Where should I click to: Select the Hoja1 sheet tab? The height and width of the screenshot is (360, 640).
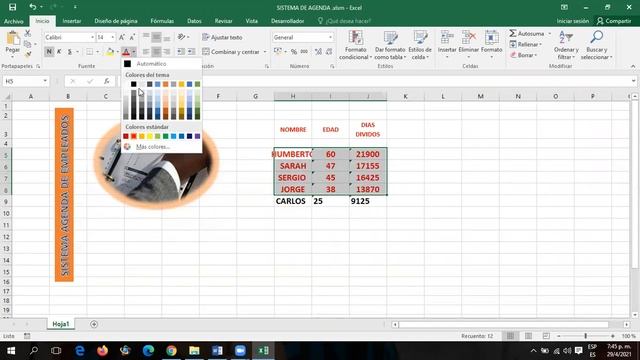coord(61,324)
